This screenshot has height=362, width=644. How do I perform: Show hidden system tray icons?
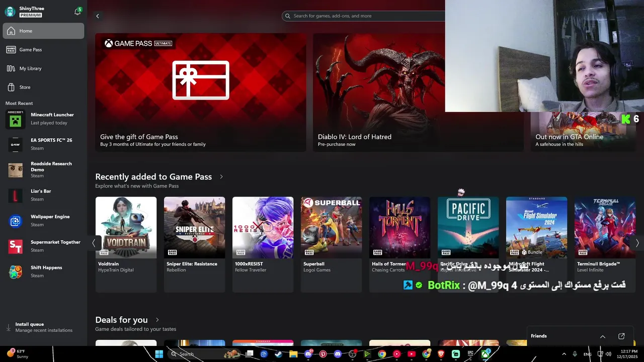click(x=563, y=354)
